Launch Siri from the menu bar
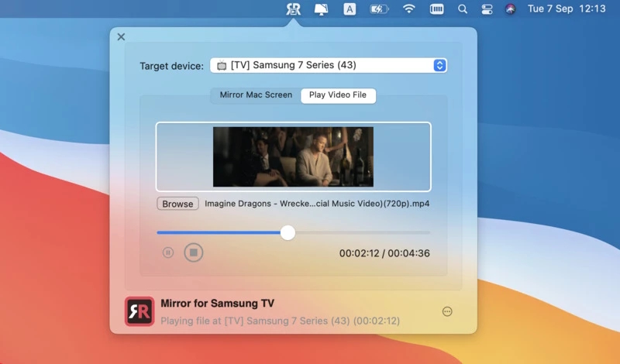The width and height of the screenshot is (620, 364). point(511,9)
